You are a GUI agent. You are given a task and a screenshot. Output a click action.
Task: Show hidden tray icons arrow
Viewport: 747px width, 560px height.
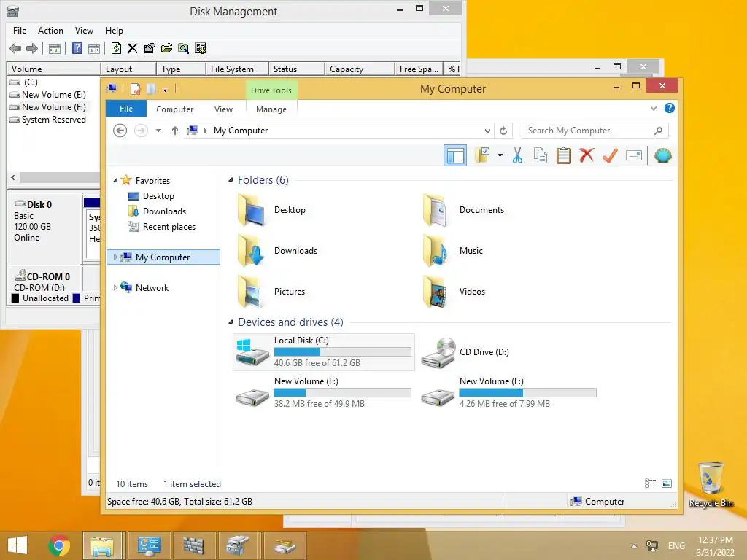point(634,546)
